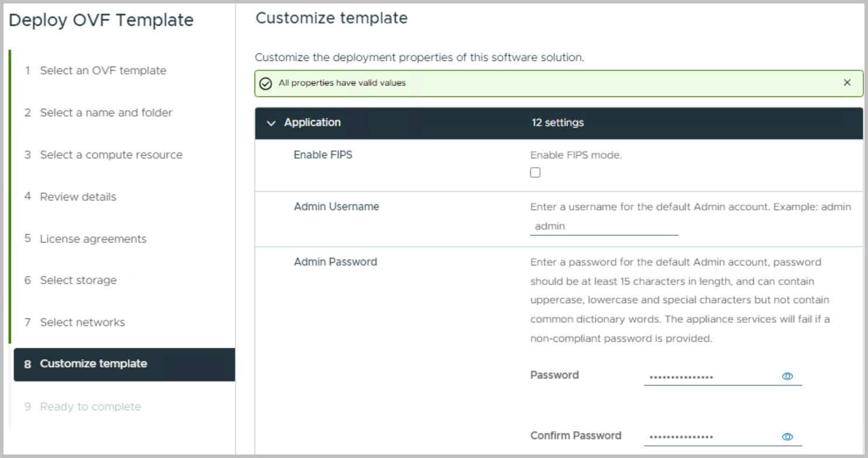Show the Password field value via eye icon
Screen dimensions: 868x458
(787, 377)
